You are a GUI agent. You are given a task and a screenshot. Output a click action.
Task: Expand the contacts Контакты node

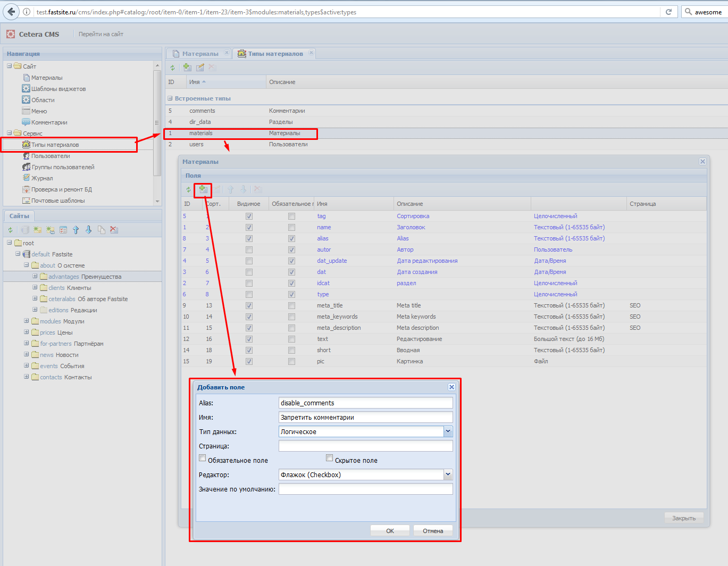click(x=27, y=377)
